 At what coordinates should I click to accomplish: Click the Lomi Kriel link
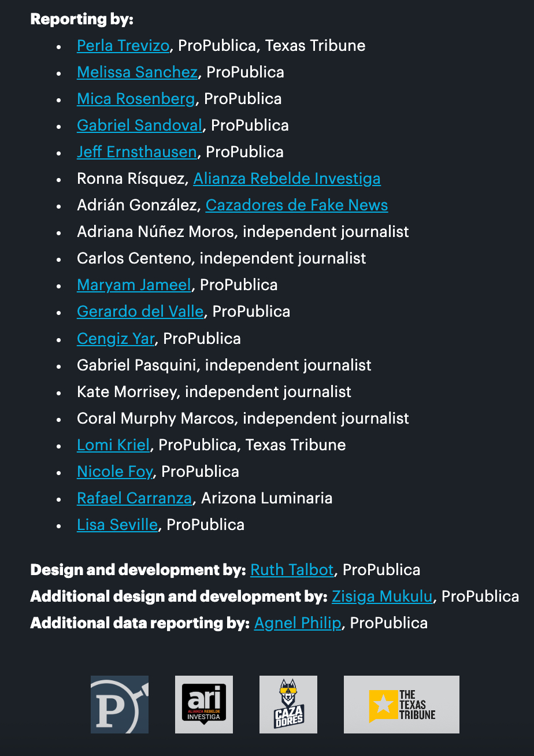coord(113,444)
